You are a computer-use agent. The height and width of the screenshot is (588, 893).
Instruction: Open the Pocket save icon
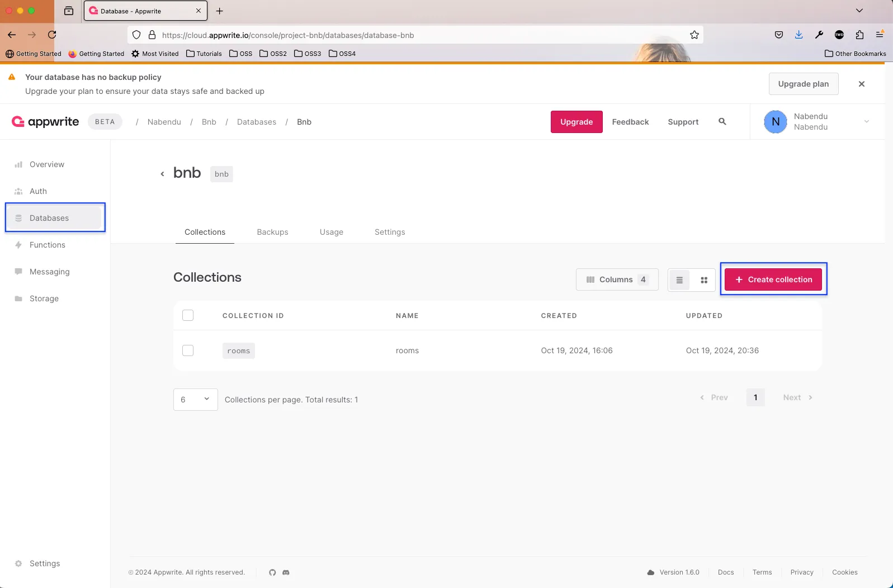click(x=779, y=35)
